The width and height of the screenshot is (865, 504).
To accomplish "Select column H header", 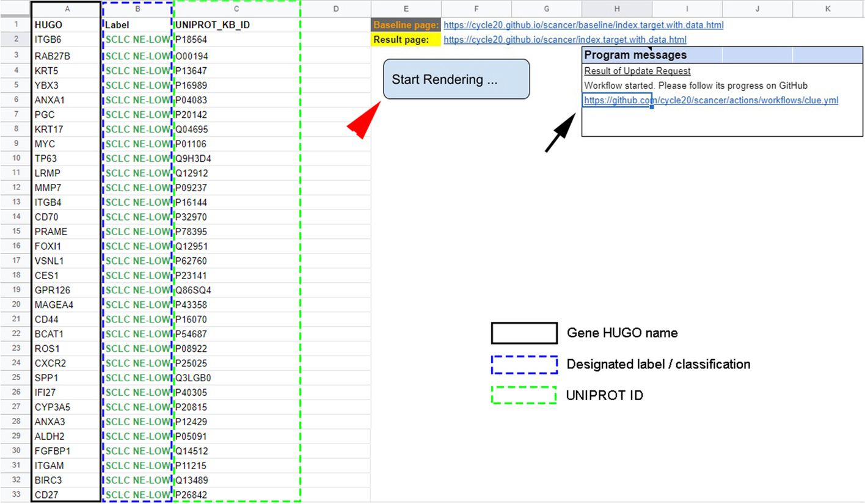I will pos(616,9).
